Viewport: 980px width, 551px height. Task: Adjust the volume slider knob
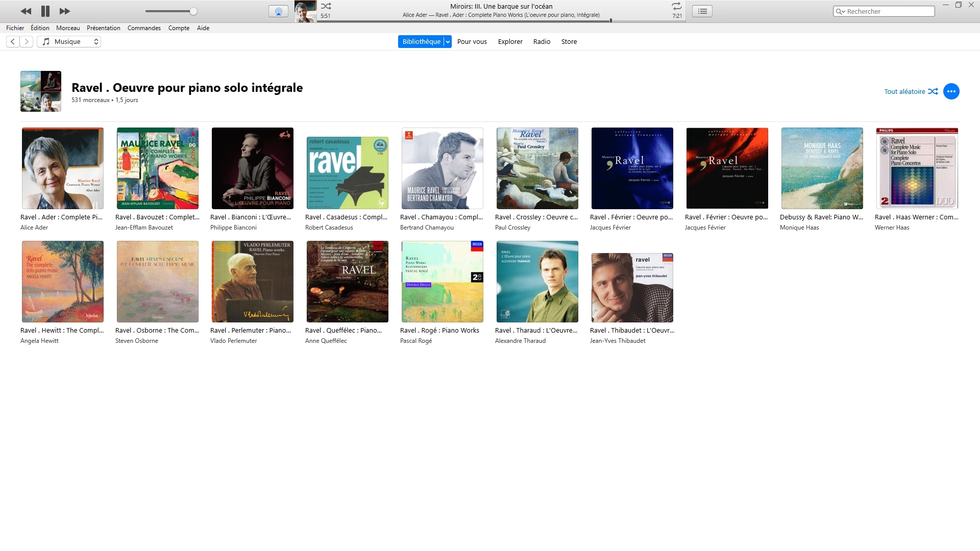click(x=193, y=11)
